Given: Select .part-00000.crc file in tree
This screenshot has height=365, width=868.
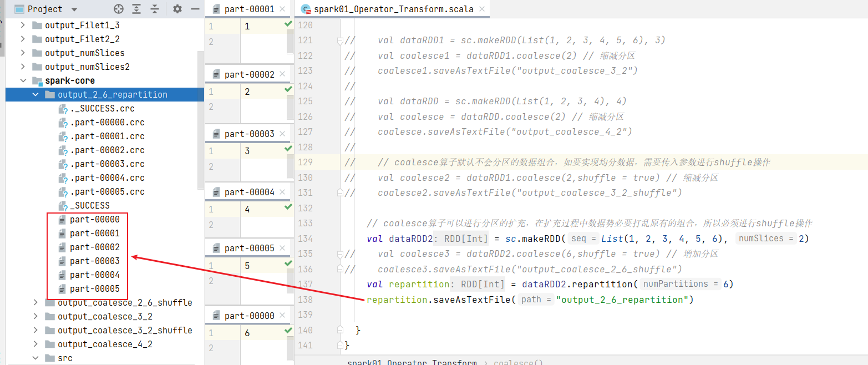Looking at the screenshot, I should pyautogui.click(x=107, y=122).
